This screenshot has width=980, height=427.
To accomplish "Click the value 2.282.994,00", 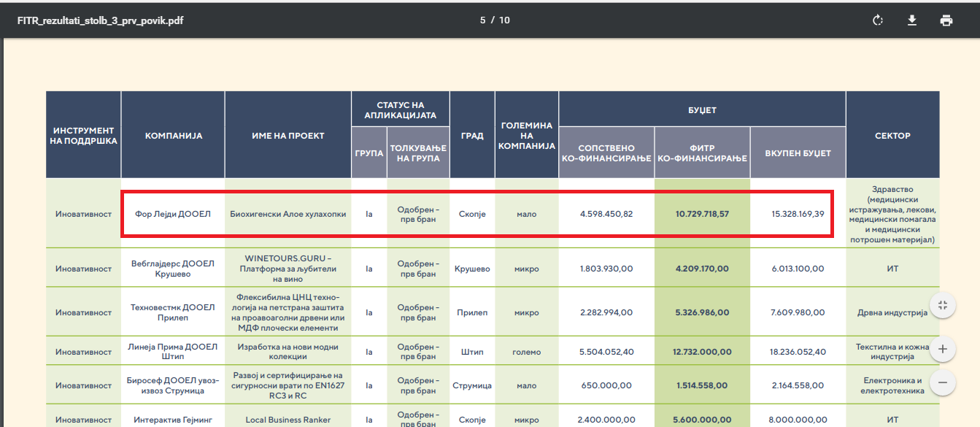I will pyautogui.click(x=606, y=312).
